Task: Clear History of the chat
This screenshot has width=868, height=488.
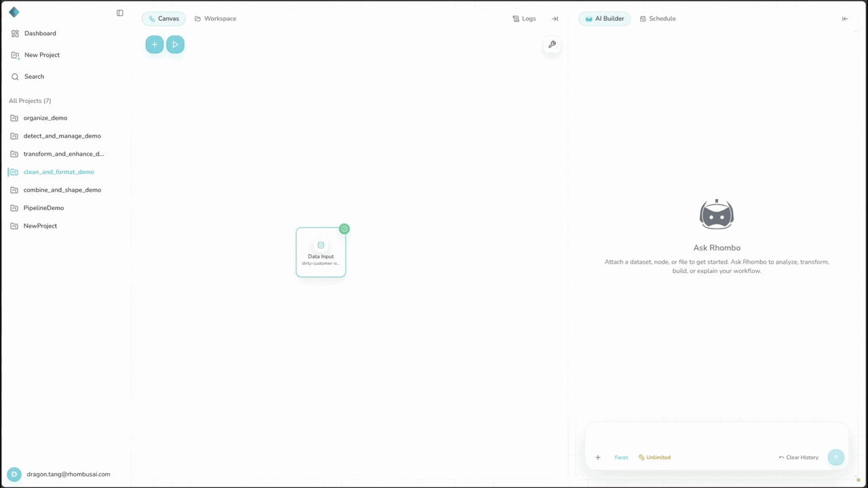Action: coord(799,457)
